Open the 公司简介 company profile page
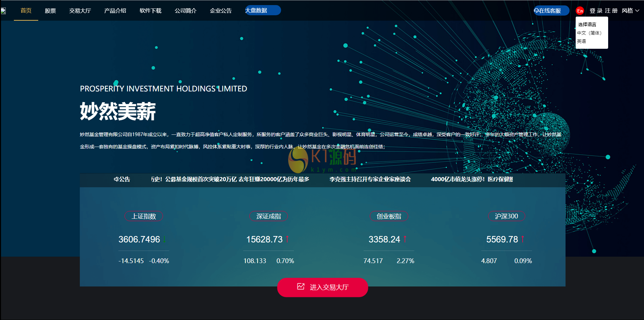644x320 pixels. [x=186, y=11]
